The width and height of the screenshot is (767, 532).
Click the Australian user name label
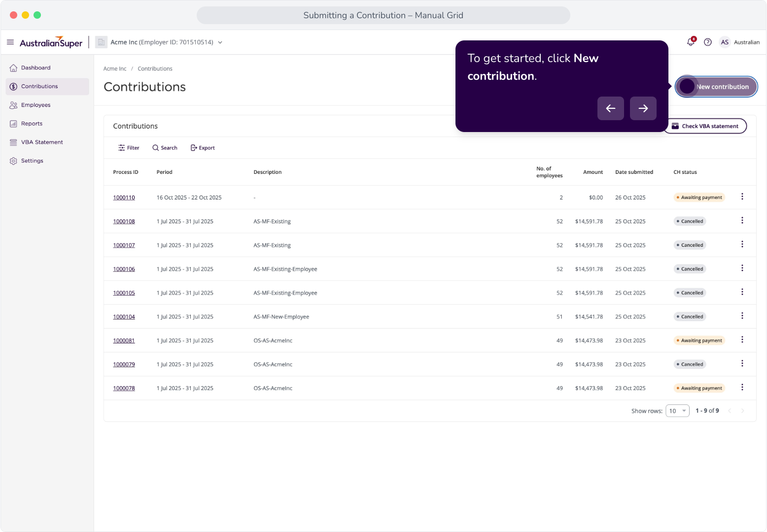pyautogui.click(x=747, y=42)
